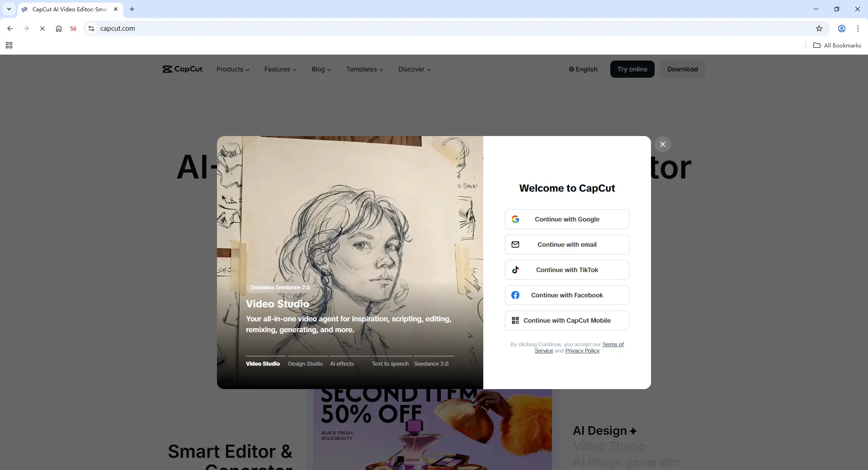Click the AI Design heading

pyautogui.click(x=605, y=431)
